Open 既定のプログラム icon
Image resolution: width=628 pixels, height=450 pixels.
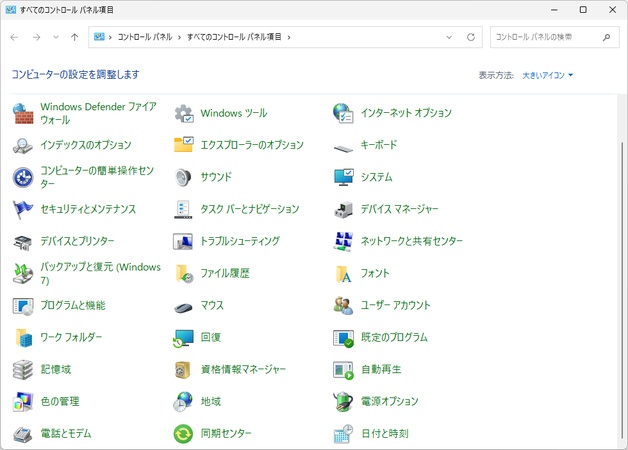[x=344, y=338]
